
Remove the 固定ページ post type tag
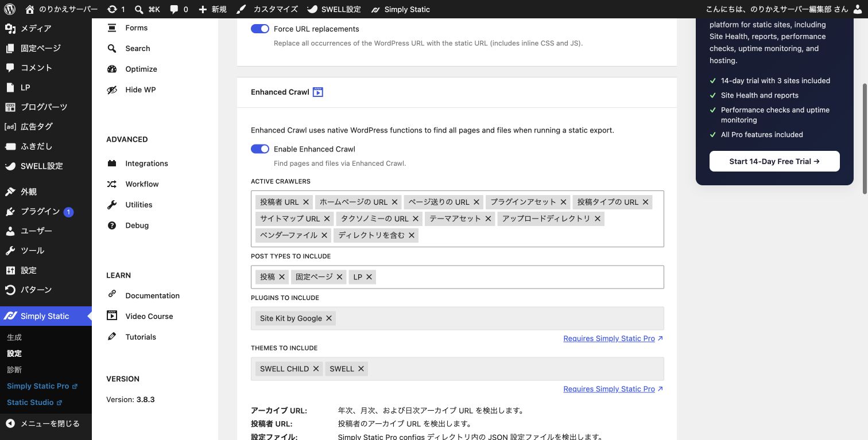339,277
